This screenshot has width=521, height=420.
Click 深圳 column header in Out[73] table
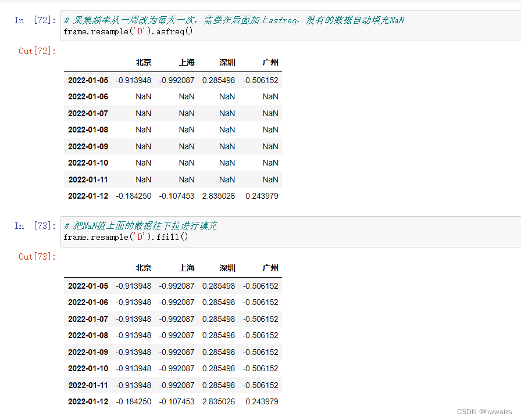tap(227, 268)
